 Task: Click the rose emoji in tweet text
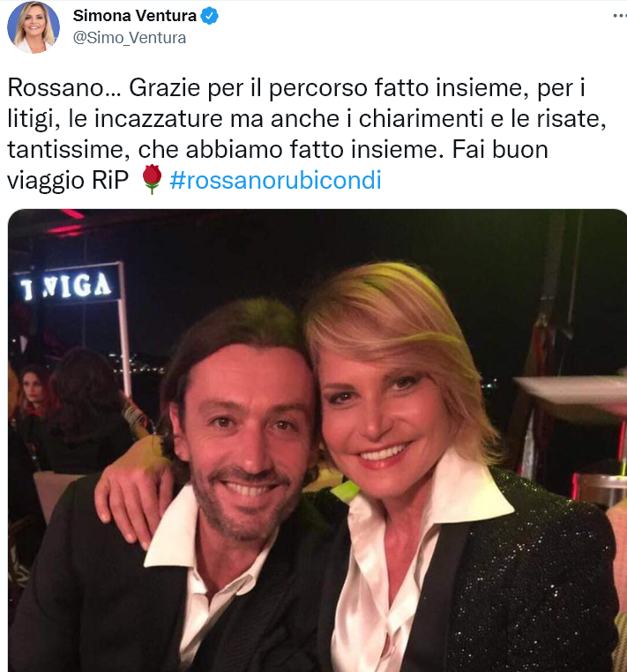(x=152, y=180)
